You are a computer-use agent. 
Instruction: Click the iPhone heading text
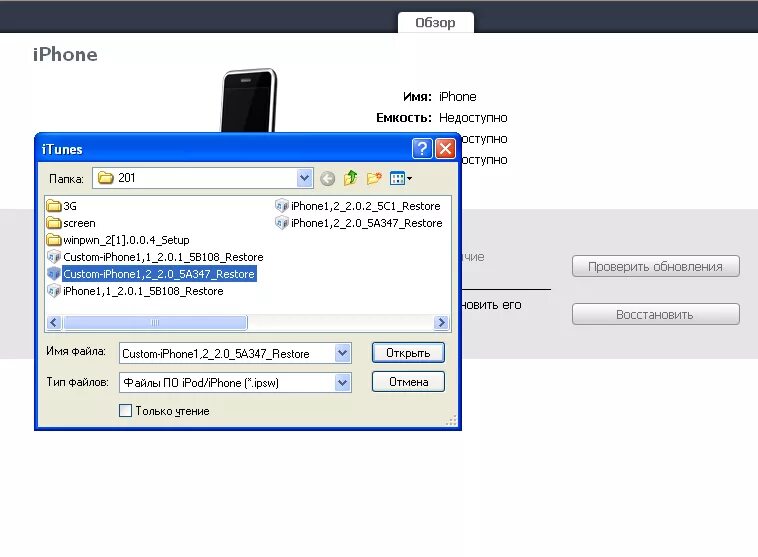pos(65,54)
